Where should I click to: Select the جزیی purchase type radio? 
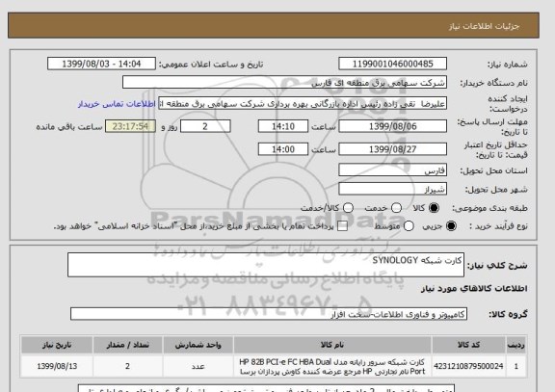451,226
